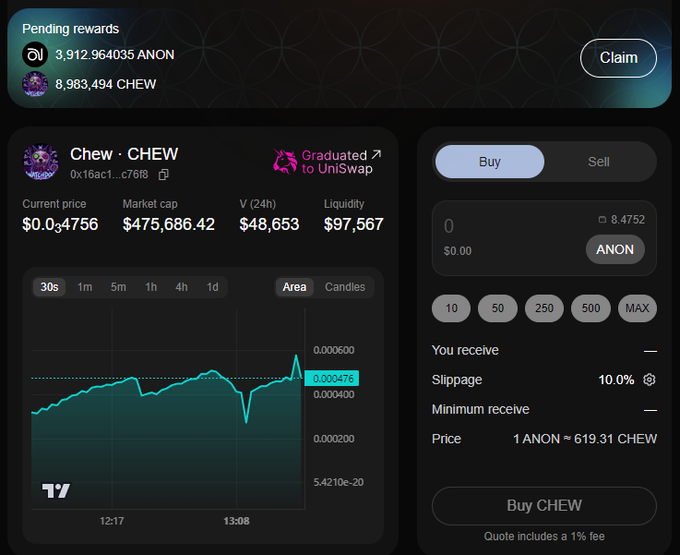This screenshot has height=555, width=680.
Task: Click the Uniswap unicorn logo
Action: click(x=285, y=161)
